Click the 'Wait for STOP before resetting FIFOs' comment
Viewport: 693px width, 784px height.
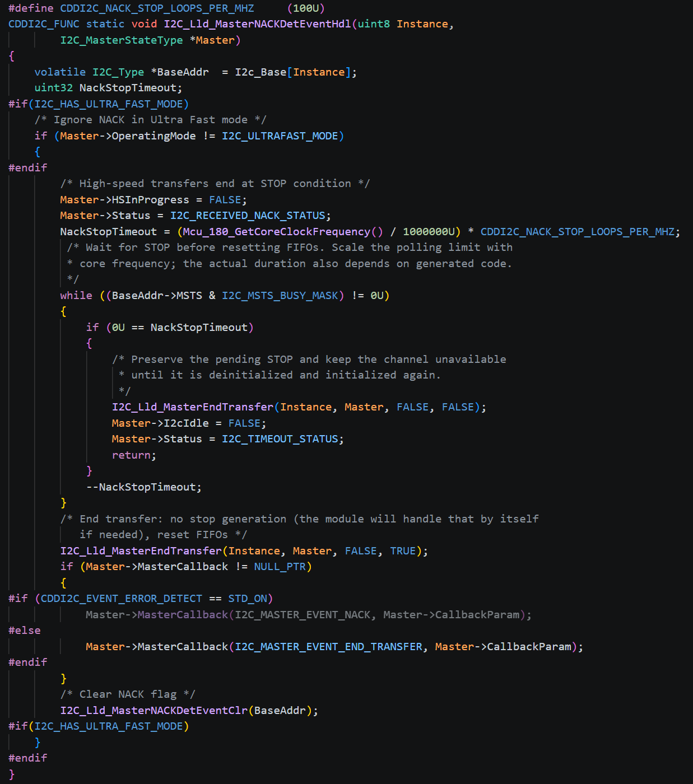click(290, 248)
